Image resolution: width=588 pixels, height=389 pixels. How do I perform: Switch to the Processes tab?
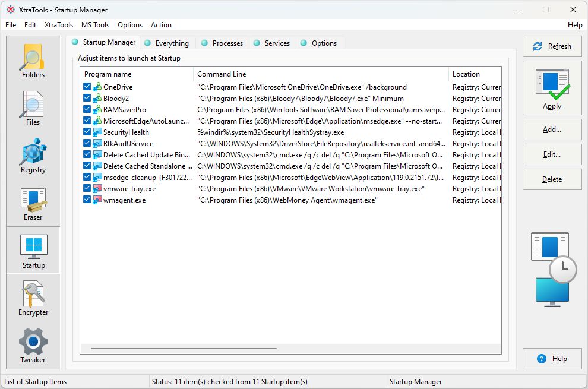[227, 43]
